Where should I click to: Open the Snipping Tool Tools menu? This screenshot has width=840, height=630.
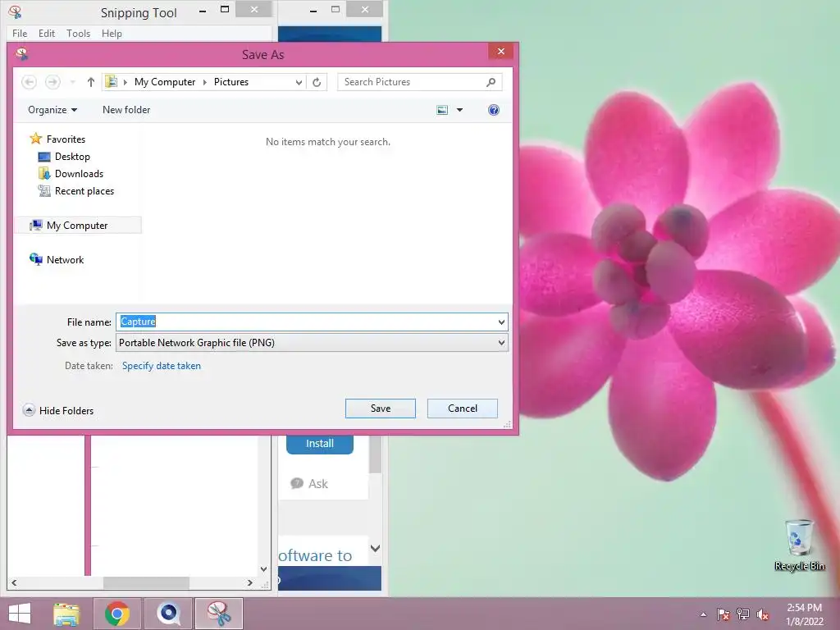(x=78, y=33)
